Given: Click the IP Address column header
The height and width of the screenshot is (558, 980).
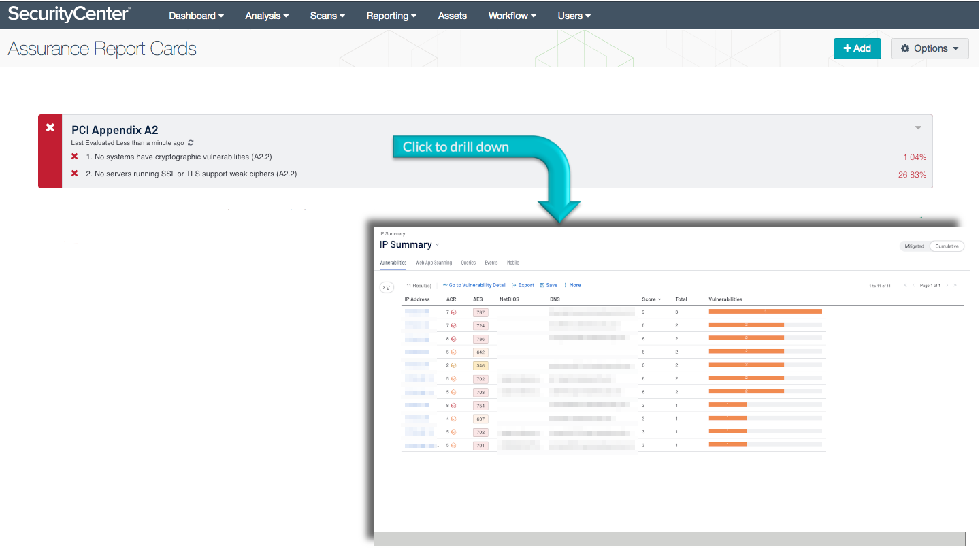Looking at the screenshot, I should 417,299.
